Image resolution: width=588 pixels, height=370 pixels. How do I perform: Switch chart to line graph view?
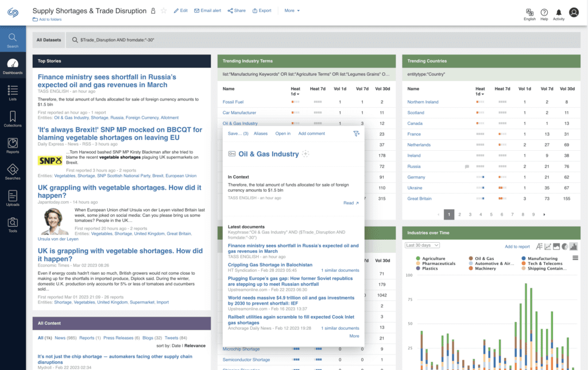tap(548, 247)
